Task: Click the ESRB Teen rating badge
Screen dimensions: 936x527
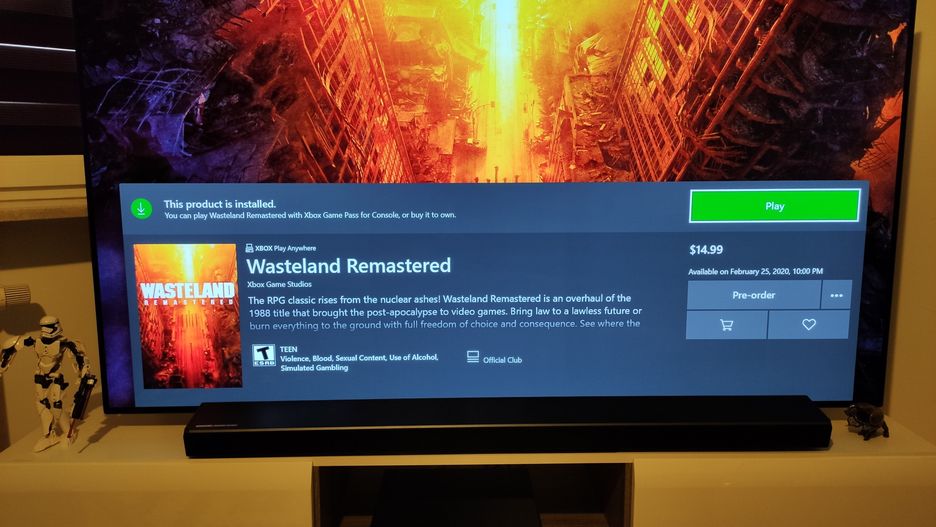Action: [x=263, y=355]
